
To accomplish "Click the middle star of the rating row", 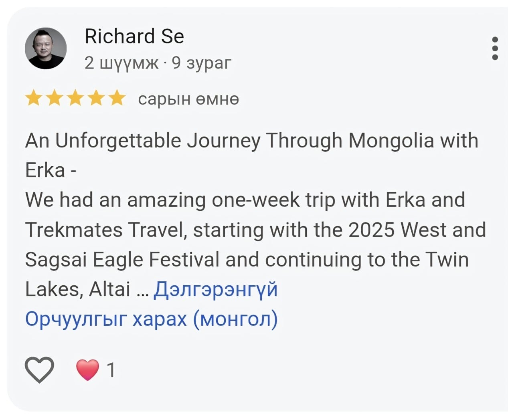I will coord(75,98).
